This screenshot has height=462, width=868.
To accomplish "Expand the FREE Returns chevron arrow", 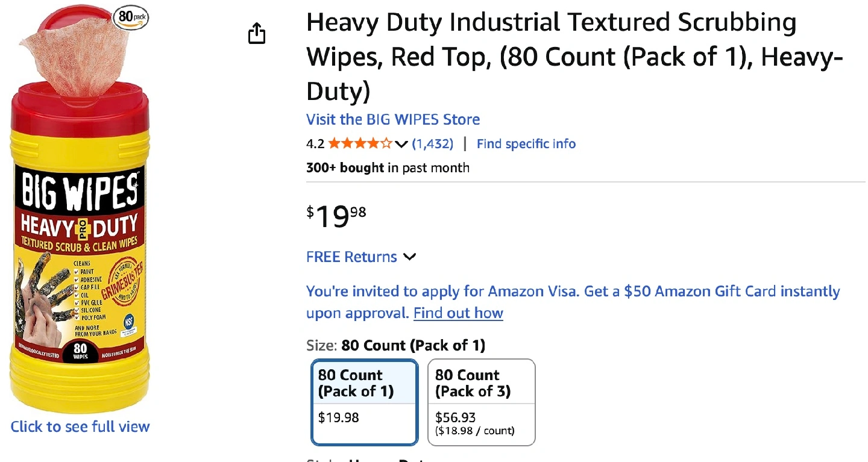I will coord(410,257).
